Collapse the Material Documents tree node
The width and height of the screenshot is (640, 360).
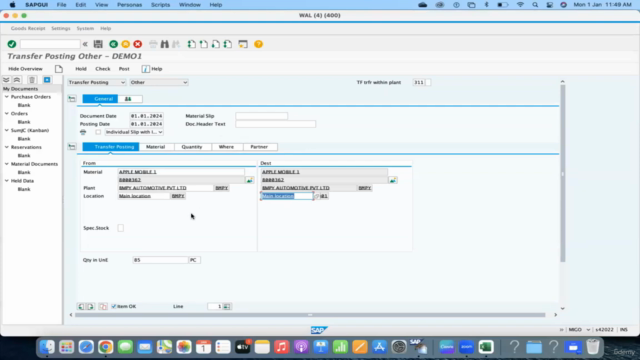point(7,164)
